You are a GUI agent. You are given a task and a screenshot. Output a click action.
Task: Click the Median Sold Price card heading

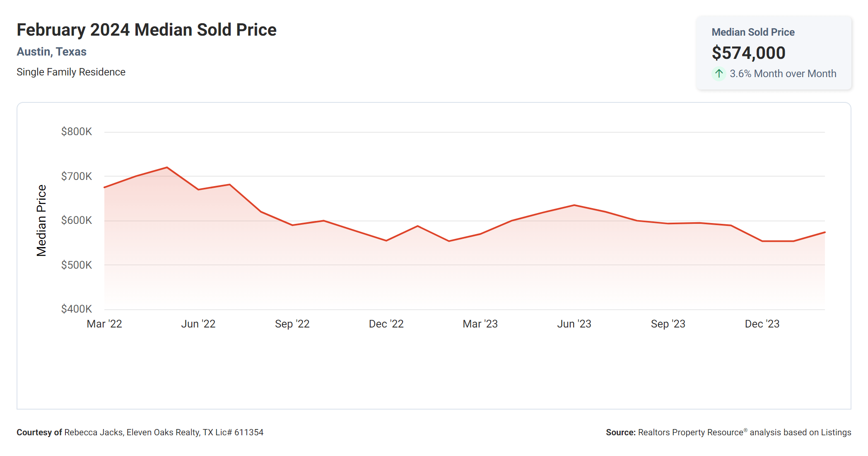[753, 32]
